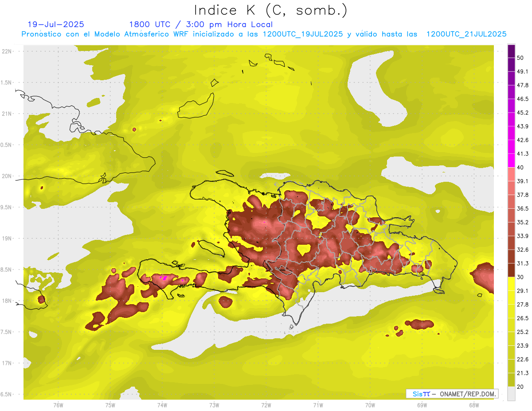Select the '19-Jul-2025' date label
The width and height of the screenshot is (532, 411).
[56, 24]
